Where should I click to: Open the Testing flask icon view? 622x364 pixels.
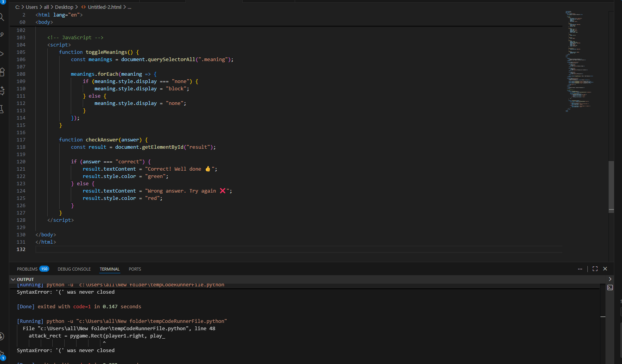(x=2, y=109)
